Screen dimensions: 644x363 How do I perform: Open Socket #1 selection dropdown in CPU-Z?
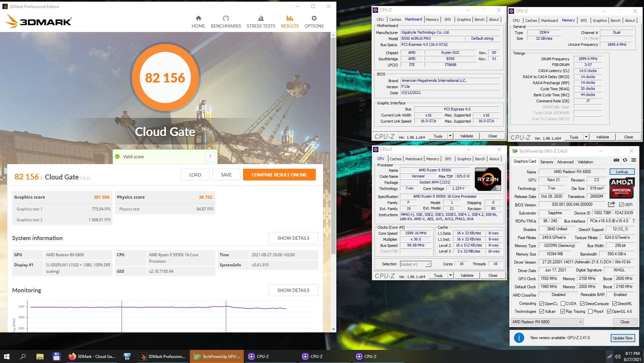[428, 264]
